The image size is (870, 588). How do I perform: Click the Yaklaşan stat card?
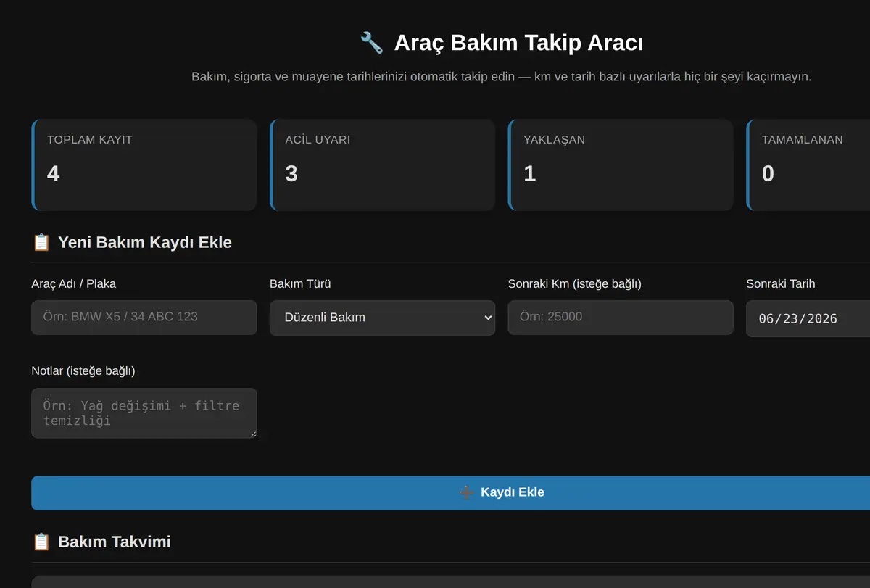[x=621, y=165]
